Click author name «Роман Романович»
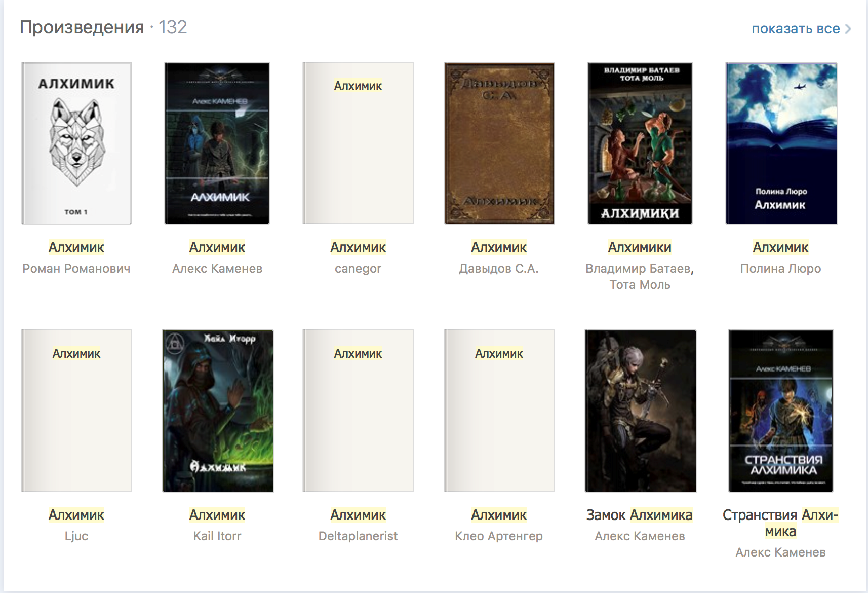 [x=76, y=269]
